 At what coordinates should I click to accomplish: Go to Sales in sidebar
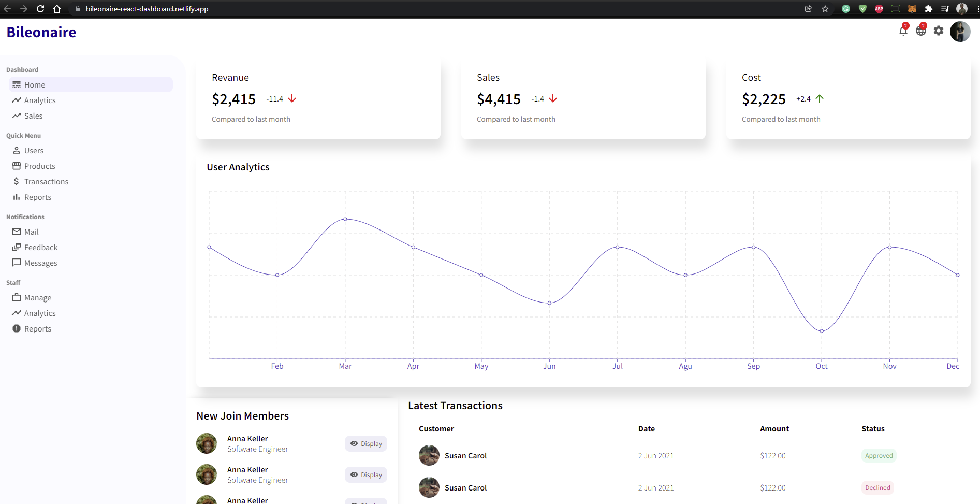point(33,116)
